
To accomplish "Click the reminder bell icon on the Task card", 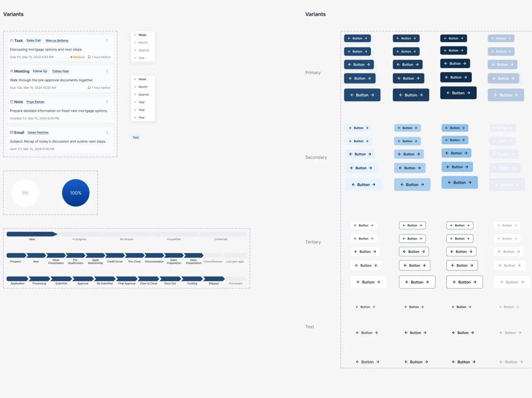I will (x=89, y=57).
